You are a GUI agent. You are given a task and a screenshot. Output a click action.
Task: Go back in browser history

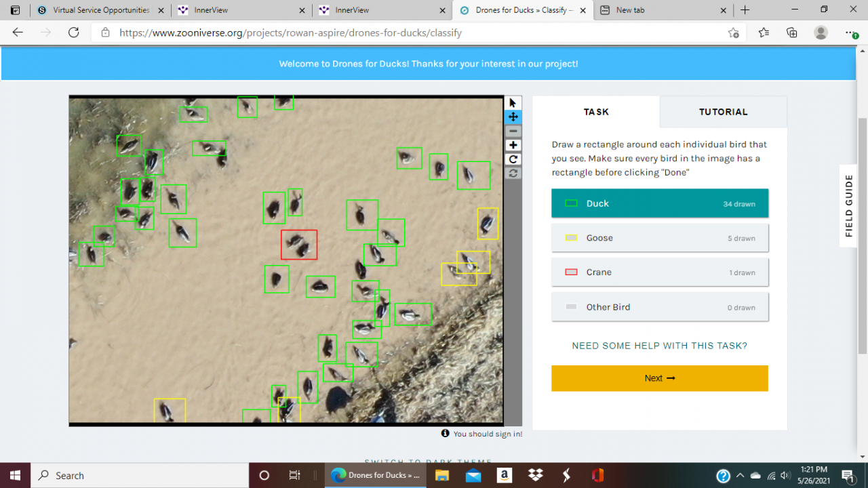pos(18,33)
